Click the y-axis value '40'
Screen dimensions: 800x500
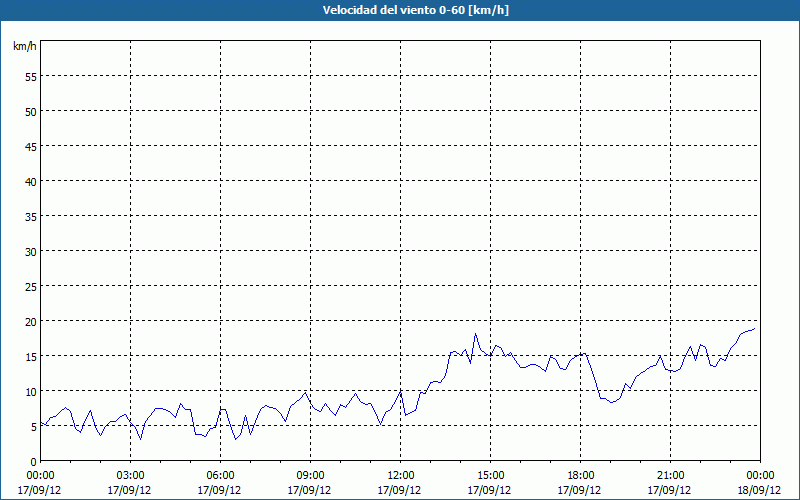coord(31,182)
